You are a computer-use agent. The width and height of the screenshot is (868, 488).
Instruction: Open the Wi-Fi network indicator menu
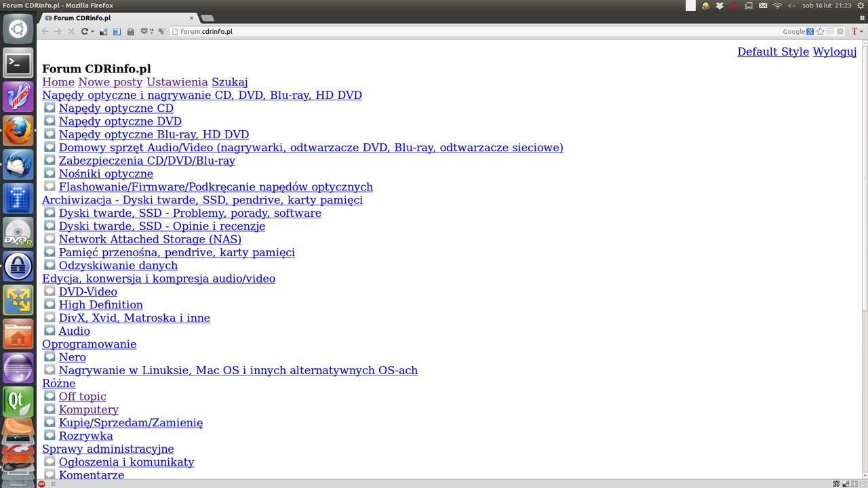coord(777,5)
